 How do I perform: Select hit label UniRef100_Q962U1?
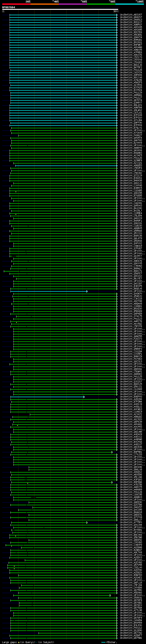tap(131, 223)
